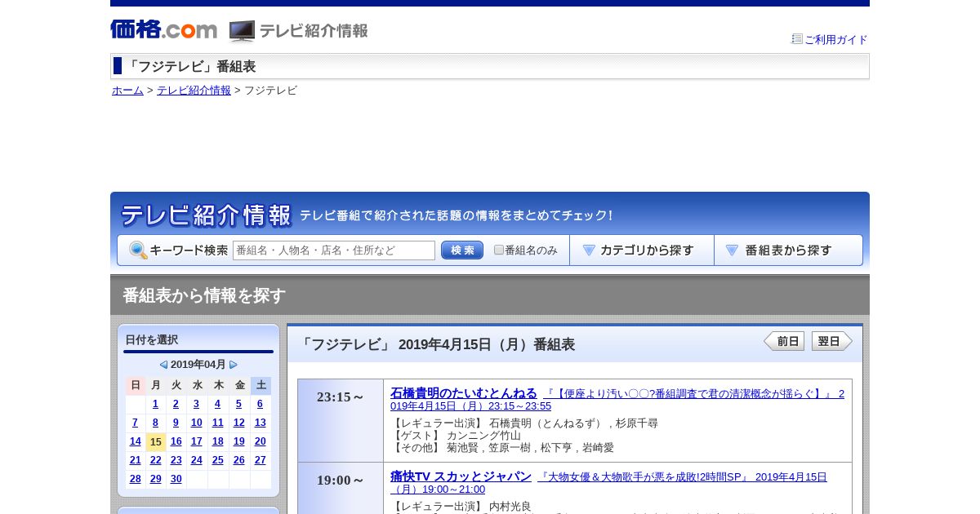Select April 1 in the calendar

[x=156, y=404]
